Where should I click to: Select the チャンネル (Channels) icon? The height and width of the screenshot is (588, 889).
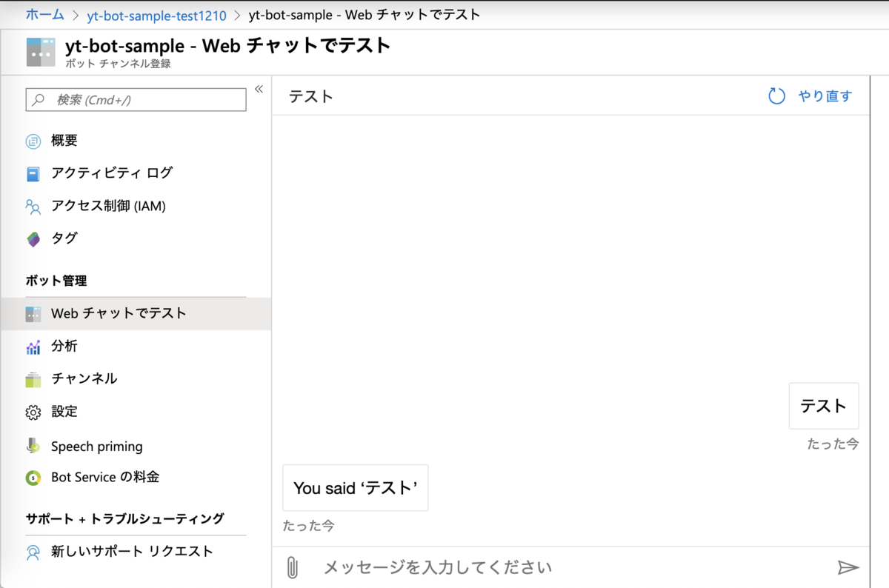(33, 378)
